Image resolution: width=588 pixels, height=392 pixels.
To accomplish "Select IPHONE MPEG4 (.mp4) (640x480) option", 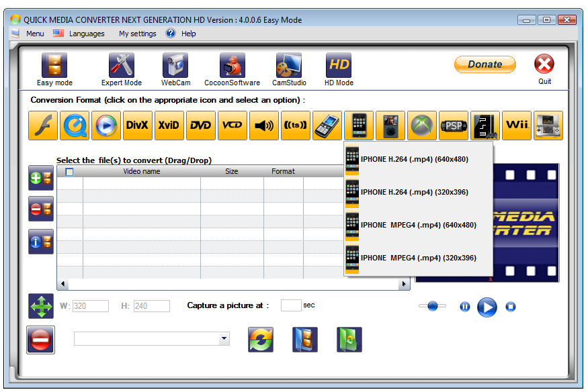I will tap(418, 225).
